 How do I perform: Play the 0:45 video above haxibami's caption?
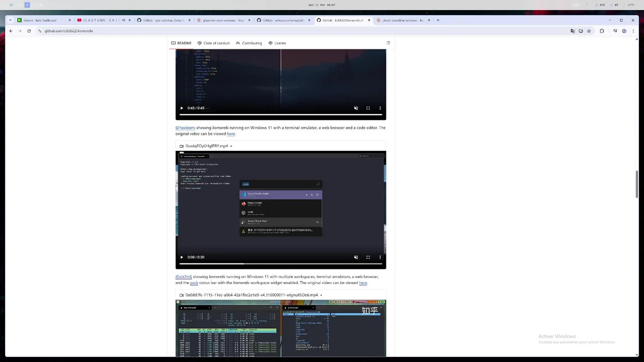[x=182, y=108]
